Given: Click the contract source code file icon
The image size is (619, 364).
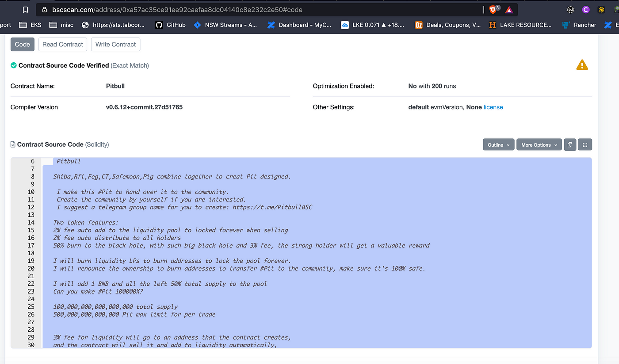Looking at the screenshot, I should [13, 144].
